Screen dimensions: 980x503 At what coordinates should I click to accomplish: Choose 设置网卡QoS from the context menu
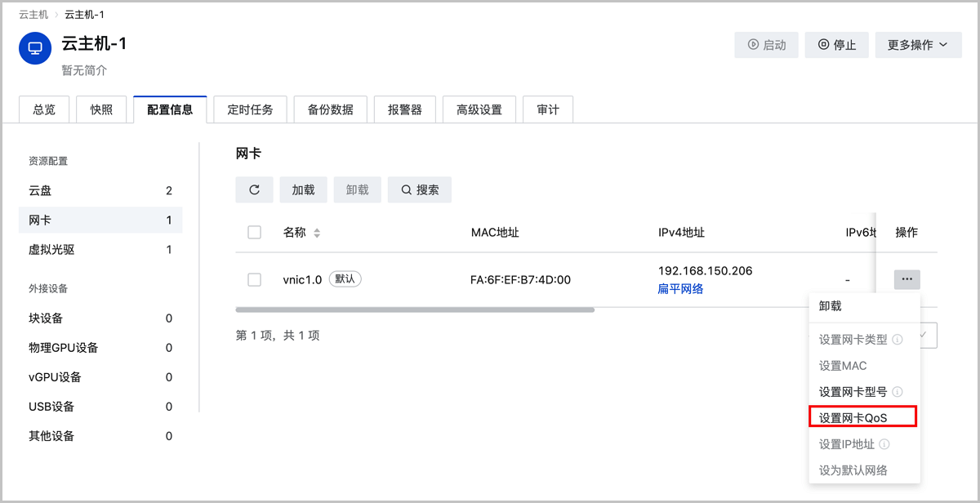coord(862,417)
